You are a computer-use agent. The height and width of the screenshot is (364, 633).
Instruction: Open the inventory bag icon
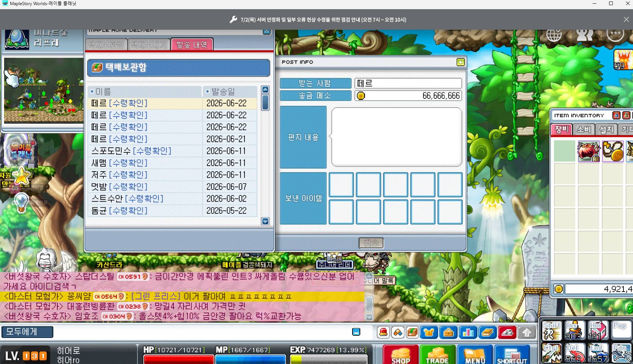(448, 333)
